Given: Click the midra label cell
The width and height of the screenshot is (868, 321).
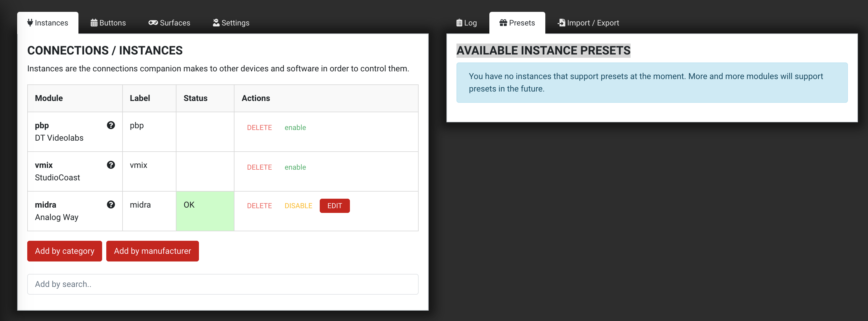Looking at the screenshot, I should 149,211.
